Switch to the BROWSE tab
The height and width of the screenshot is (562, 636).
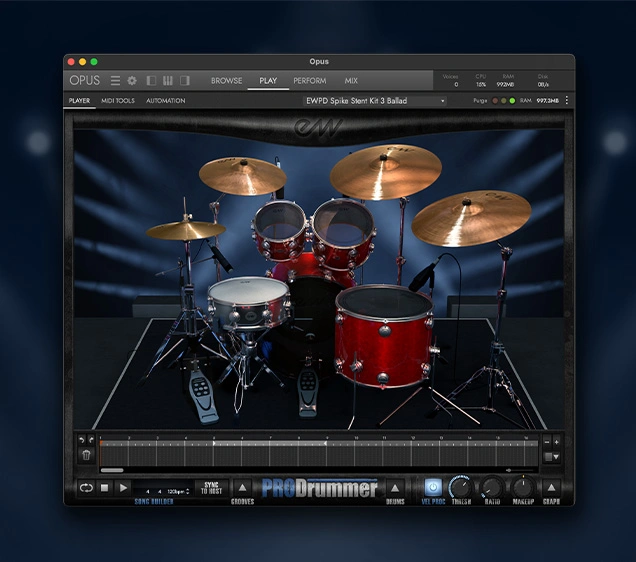coord(226,81)
